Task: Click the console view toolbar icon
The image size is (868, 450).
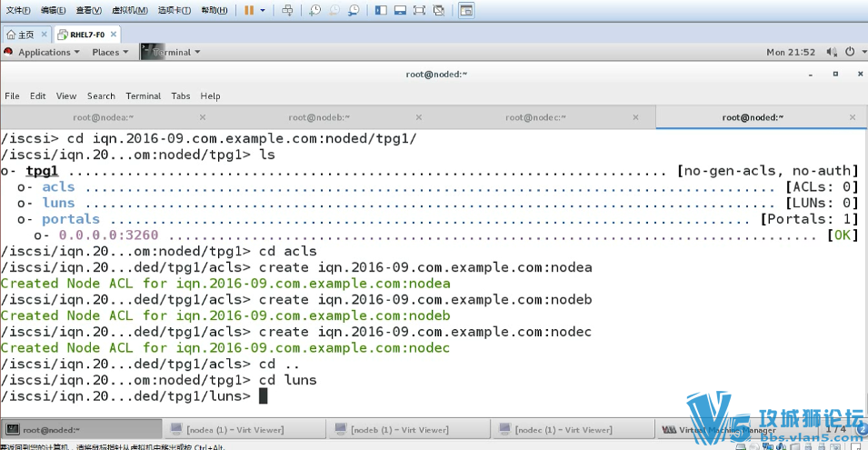Action: (x=466, y=10)
